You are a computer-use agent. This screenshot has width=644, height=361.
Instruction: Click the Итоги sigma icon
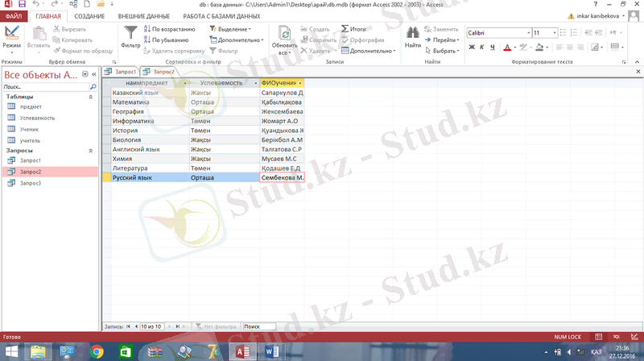(x=345, y=29)
